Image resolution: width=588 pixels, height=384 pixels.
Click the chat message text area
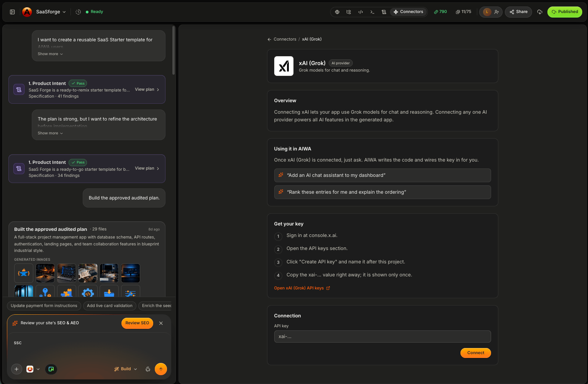point(89,346)
